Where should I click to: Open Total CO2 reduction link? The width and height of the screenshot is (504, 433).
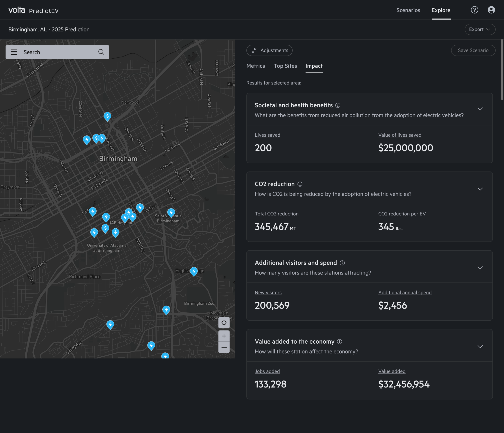[277, 214]
